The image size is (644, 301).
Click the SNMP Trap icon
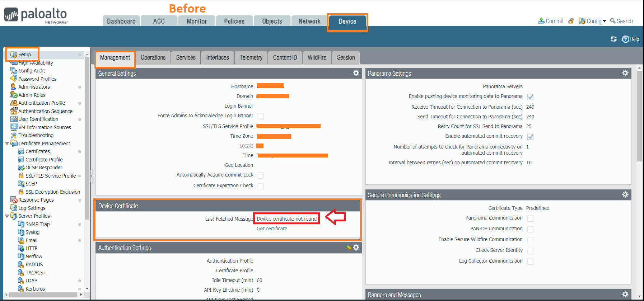click(x=21, y=224)
